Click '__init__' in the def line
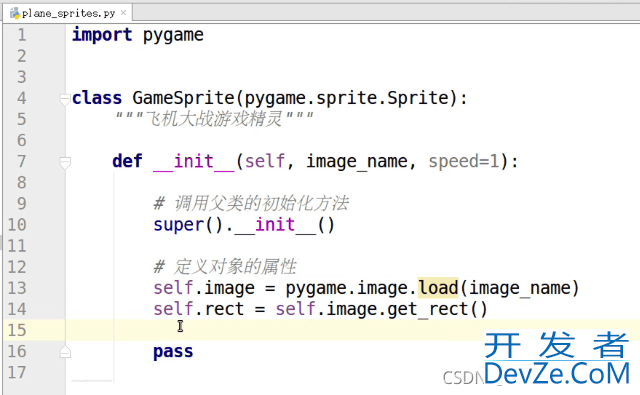The image size is (640, 395). [194, 162]
